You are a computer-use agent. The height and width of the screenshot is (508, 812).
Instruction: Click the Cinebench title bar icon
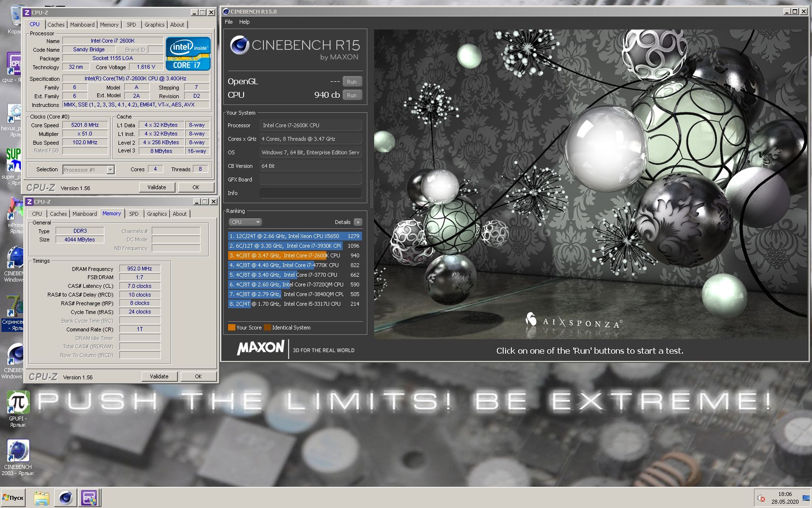[226, 12]
